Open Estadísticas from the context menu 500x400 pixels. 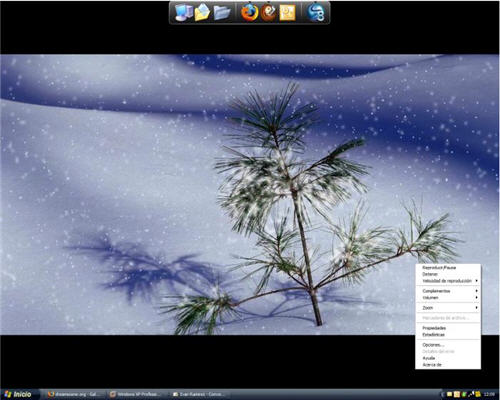448,334
